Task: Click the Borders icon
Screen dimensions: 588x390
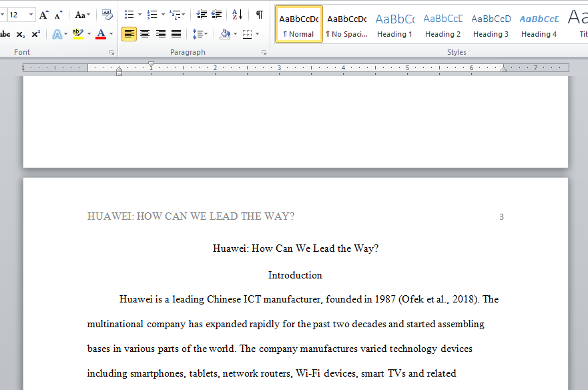Action: pos(247,34)
